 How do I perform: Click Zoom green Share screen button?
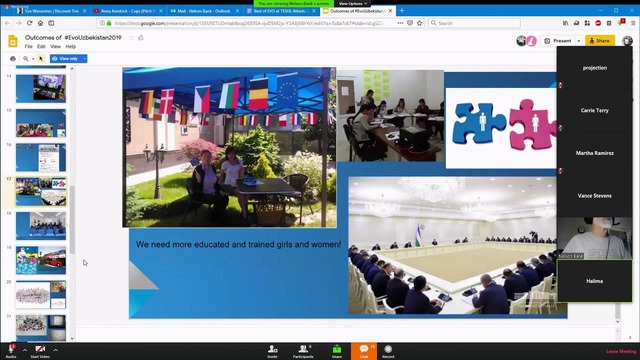click(x=337, y=351)
